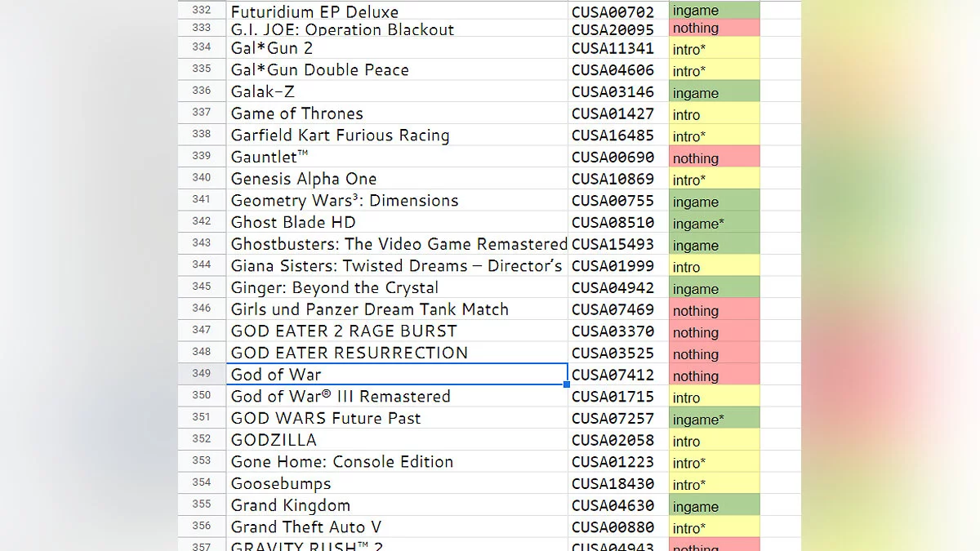Select the Grand Kingdom cell
The image size is (980, 551).
[397, 505]
